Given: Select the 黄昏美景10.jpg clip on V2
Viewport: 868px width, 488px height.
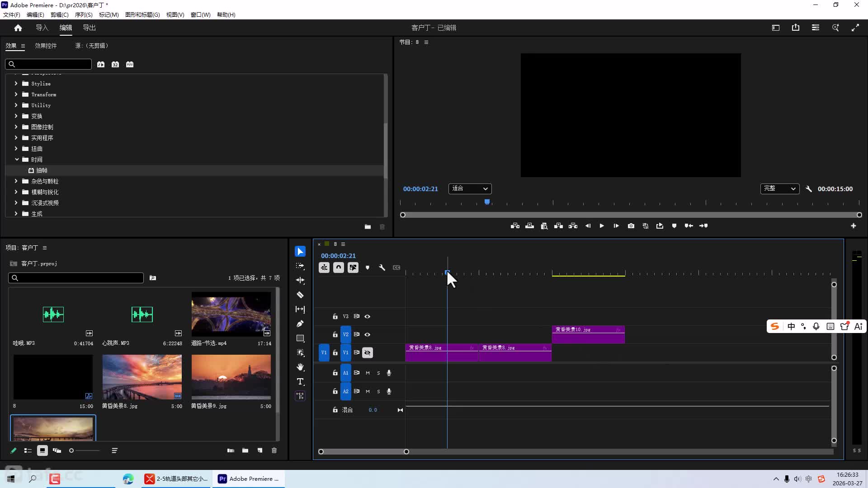Looking at the screenshot, I should [588, 334].
